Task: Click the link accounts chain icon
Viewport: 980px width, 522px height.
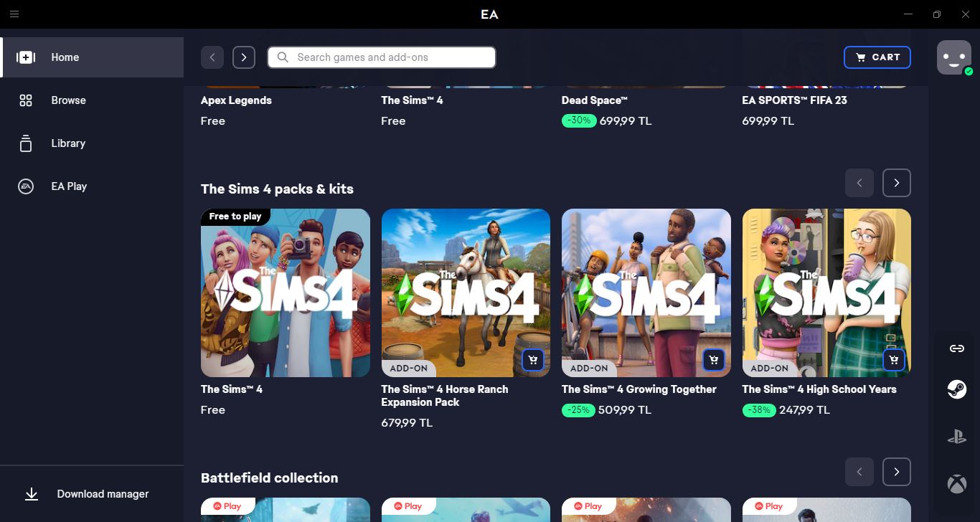Action: (x=957, y=348)
